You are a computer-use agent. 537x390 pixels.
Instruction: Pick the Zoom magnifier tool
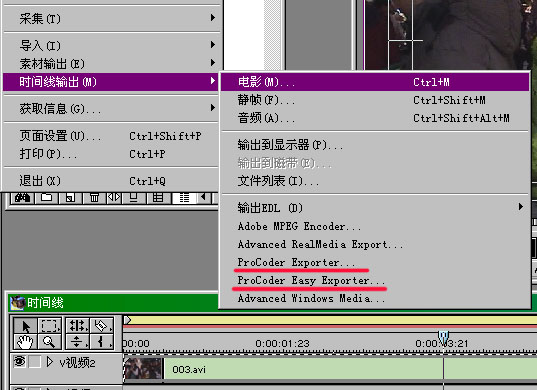(x=50, y=341)
